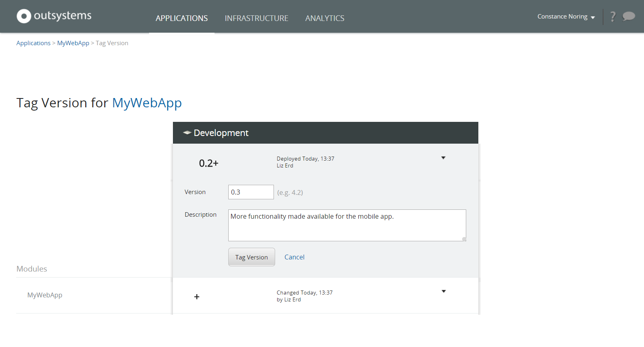Click the Changed Today, 13:37 text
The image size is (644, 347).
[x=305, y=293]
